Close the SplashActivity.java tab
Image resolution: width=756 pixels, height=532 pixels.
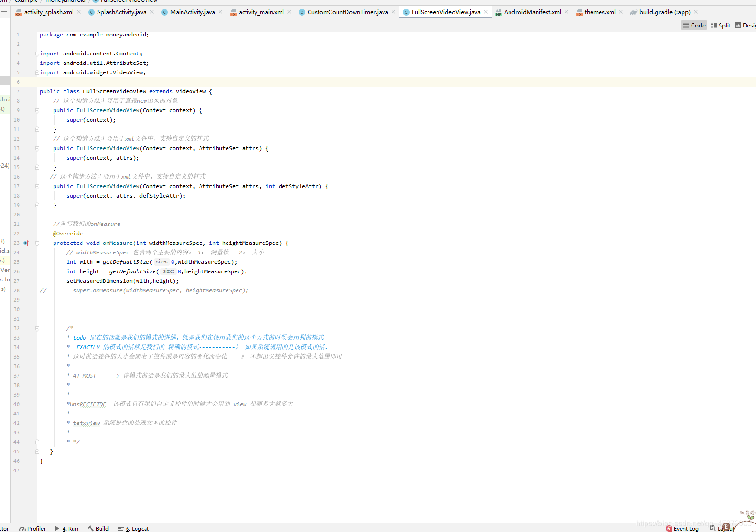coord(152,12)
